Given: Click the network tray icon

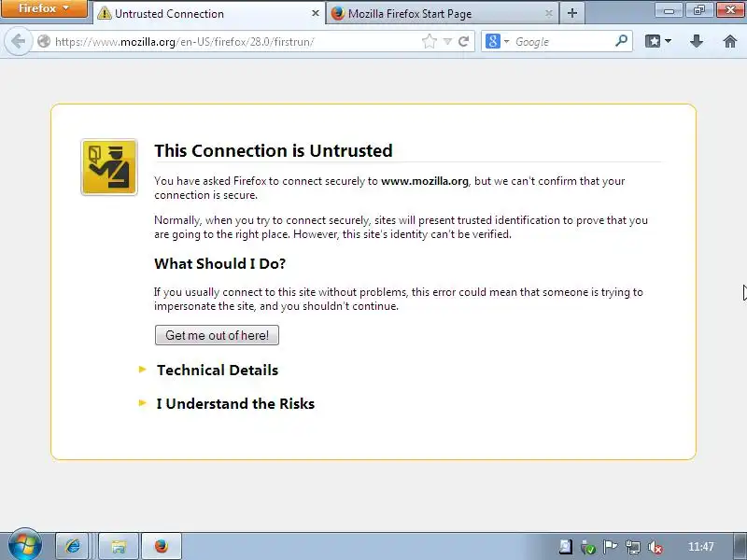Looking at the screenshot, I should pyautogui.click(x=633, y=547).
